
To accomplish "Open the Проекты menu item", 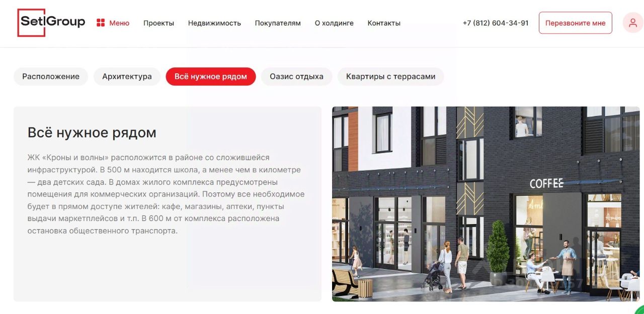I will pos(158,23).
